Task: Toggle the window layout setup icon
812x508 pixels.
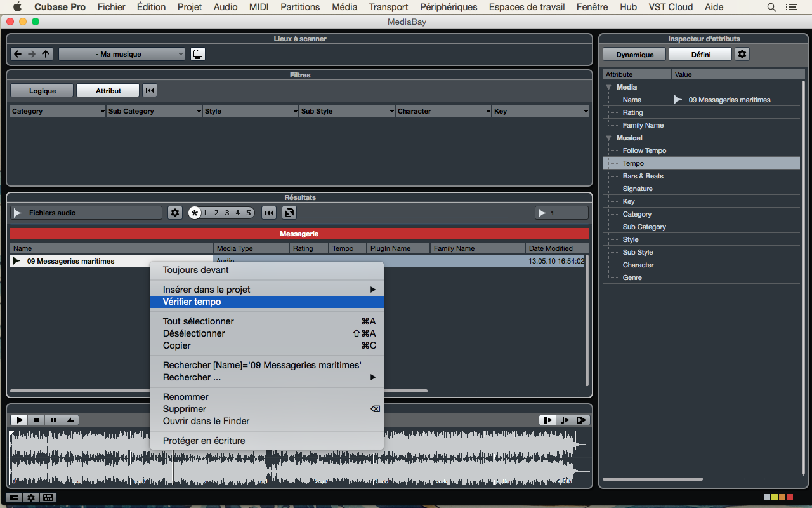Action: click(13, 497)
